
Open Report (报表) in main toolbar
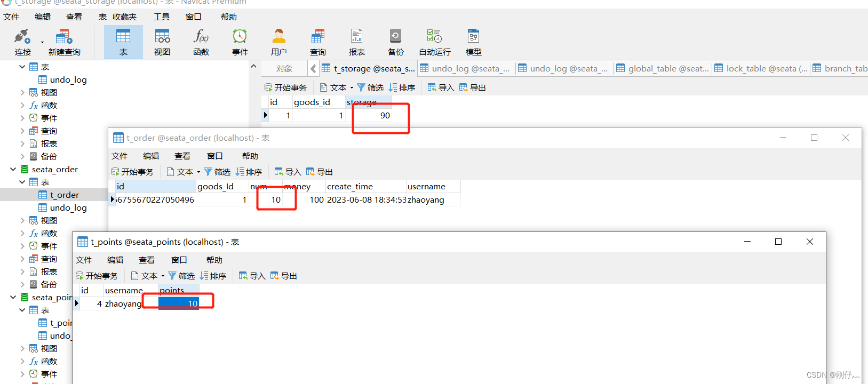click(357, 42)
